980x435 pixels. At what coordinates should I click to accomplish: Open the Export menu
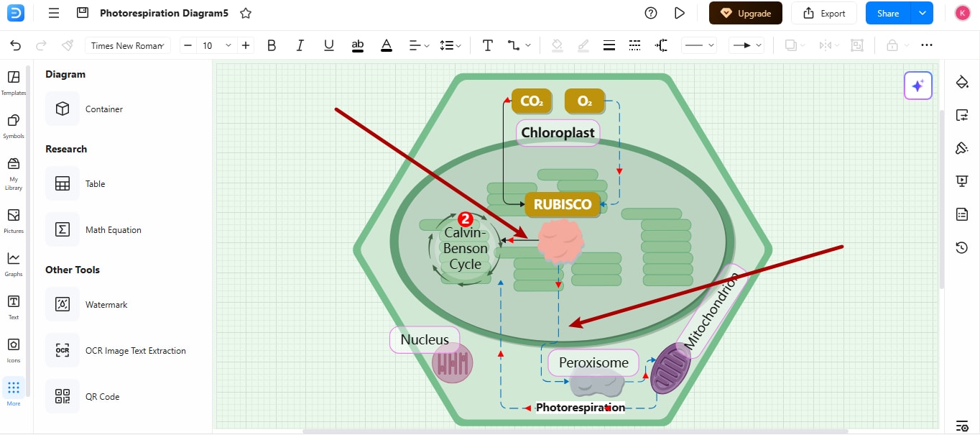click(x=824, y=13)
